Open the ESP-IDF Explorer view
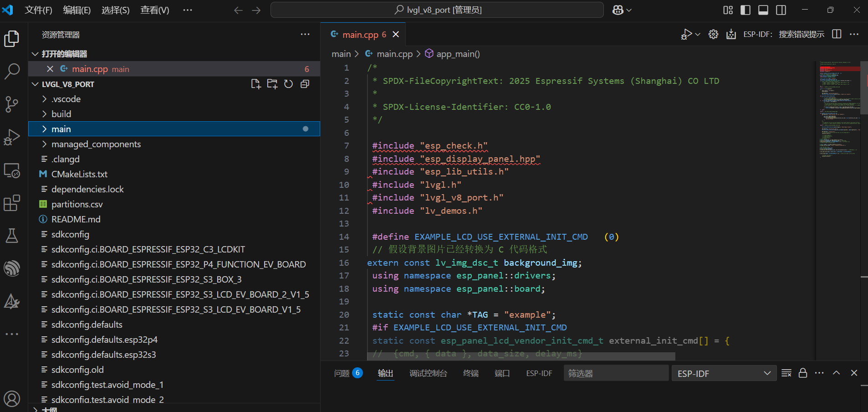This screenshot has width=868, height=412. pos(12,268)
